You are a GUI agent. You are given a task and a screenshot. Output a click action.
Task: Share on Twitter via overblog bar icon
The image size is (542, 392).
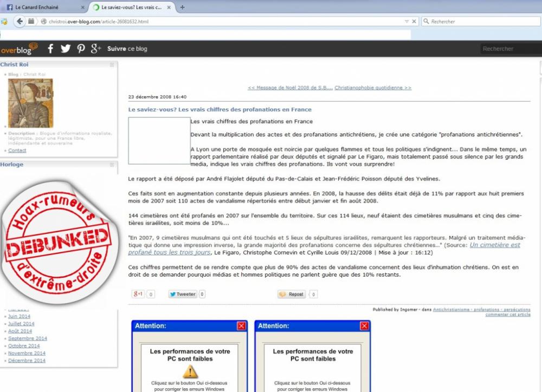[x=66, y=49]
